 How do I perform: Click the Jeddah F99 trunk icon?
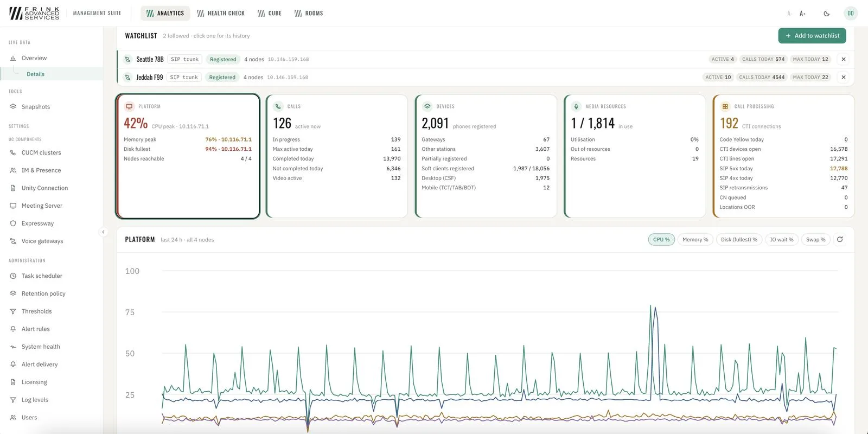[127, 77]
